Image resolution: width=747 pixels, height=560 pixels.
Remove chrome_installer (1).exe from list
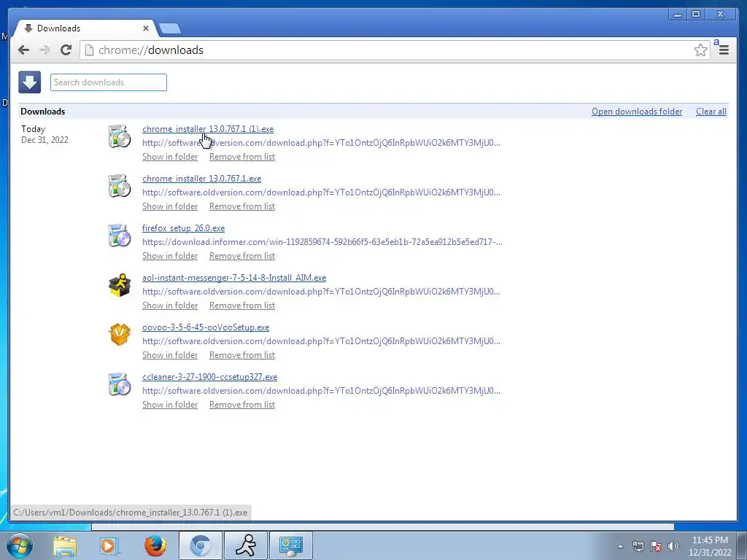(x=242, y=157)
